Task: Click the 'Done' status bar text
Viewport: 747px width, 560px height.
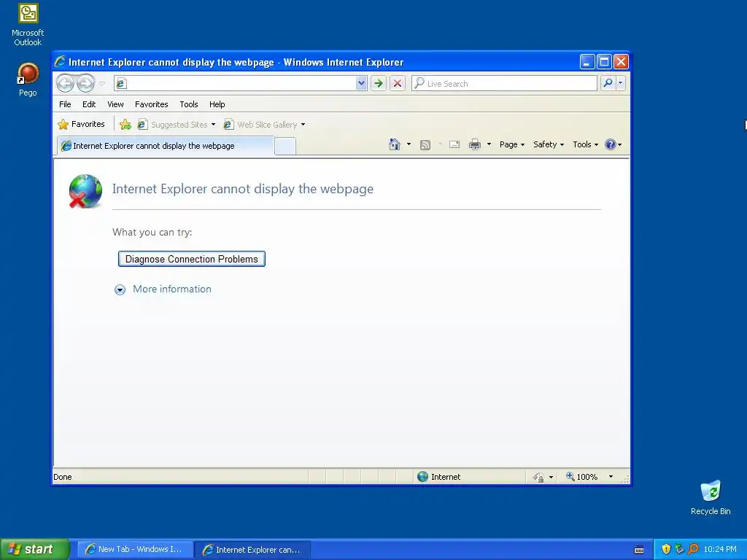Action: (63, 477)
